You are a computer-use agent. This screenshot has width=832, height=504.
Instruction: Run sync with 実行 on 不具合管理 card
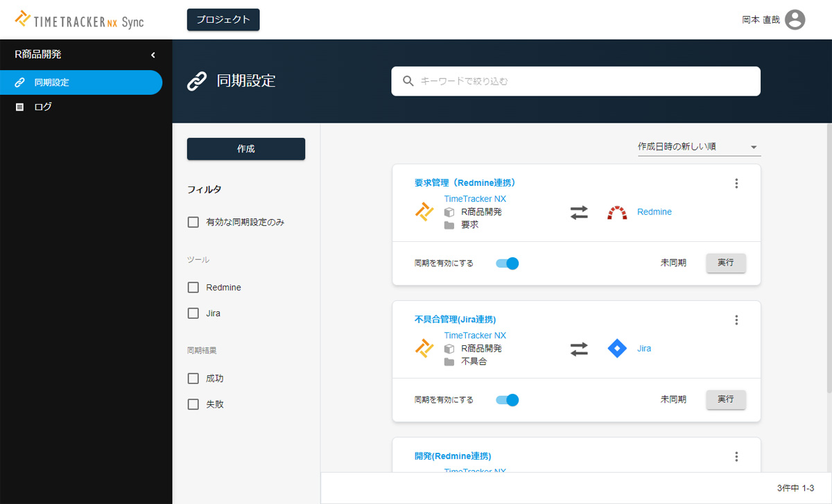pyautogui.click(x=726, y=399)
